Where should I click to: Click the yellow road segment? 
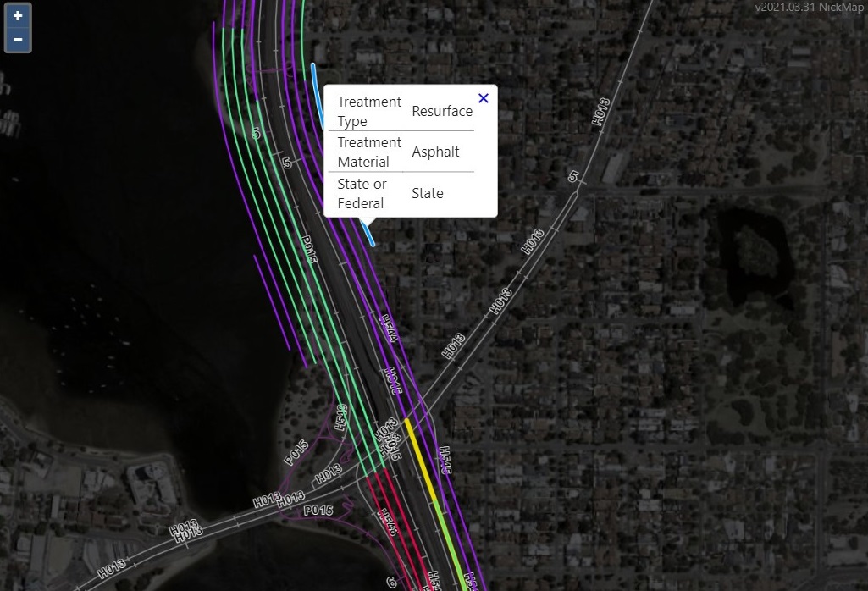click(x=420, y=458)
